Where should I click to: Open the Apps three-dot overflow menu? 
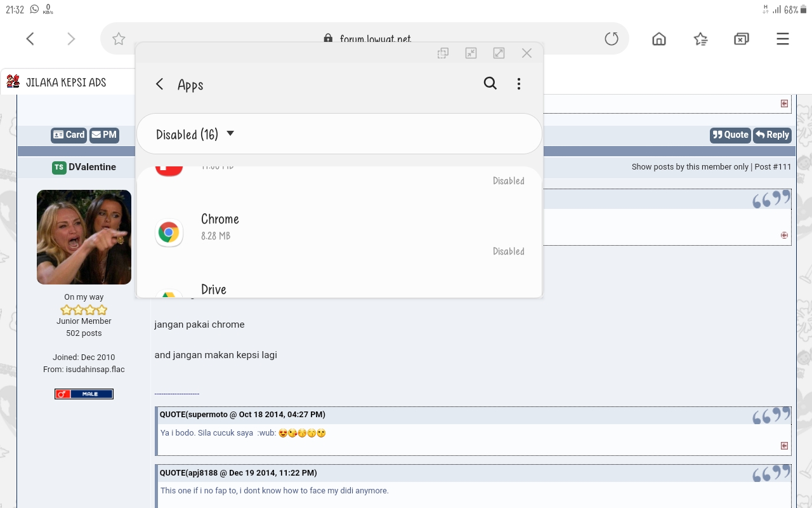pos(519,83)
